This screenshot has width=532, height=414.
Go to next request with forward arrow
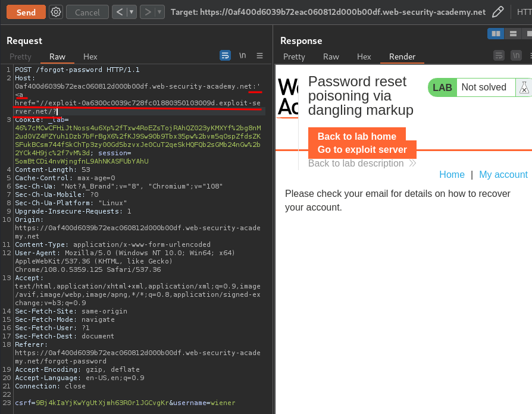tap(148, 12)
